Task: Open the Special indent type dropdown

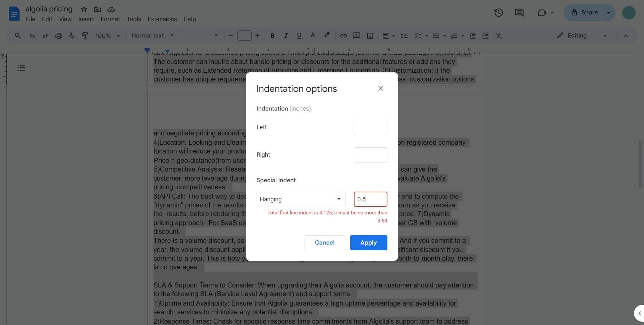Action: 301,199
